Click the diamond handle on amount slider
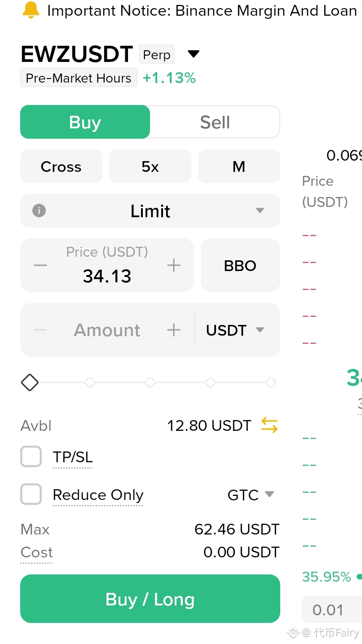 pyautogui.click(x=30, y=382)
